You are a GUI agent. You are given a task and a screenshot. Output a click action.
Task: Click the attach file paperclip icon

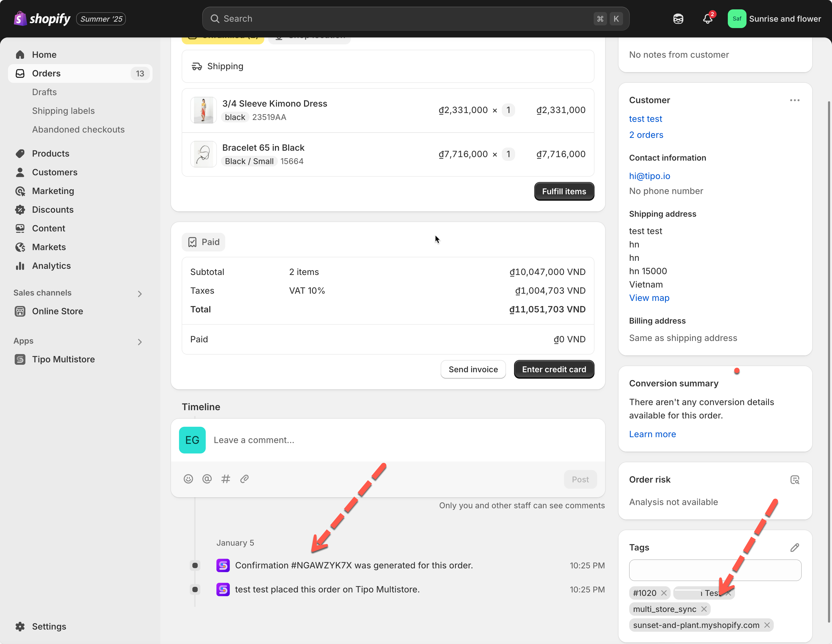(x=244, y=479)
